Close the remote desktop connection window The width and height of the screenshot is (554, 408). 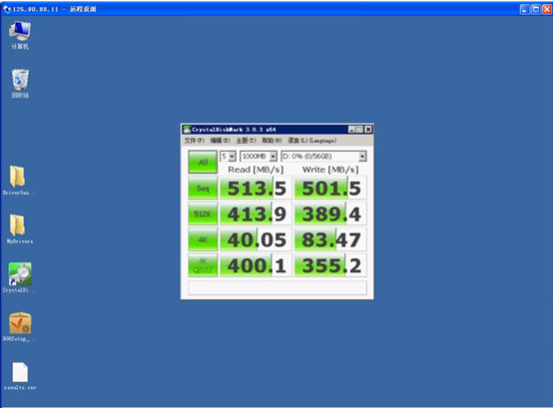tap(547, 10)
